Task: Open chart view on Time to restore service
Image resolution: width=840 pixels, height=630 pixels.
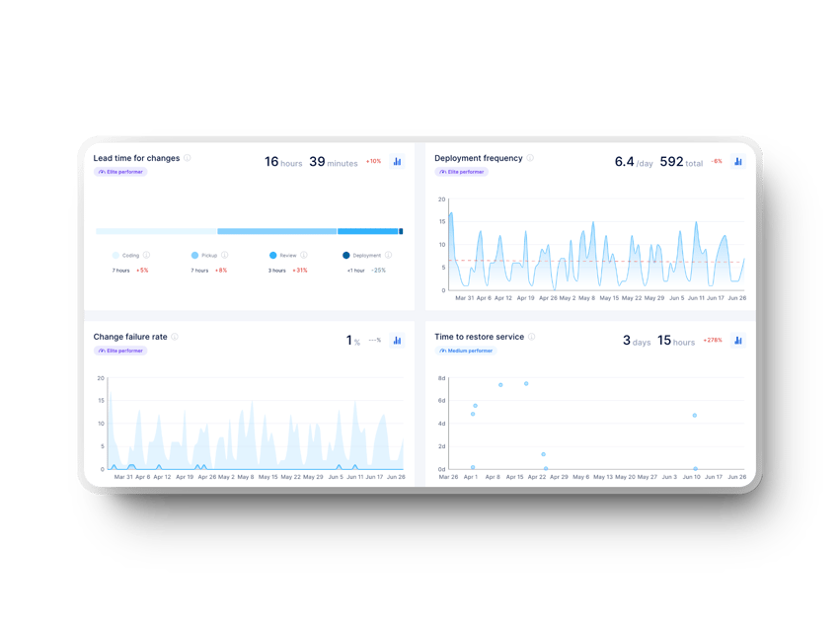Action: tap(738, 339)
